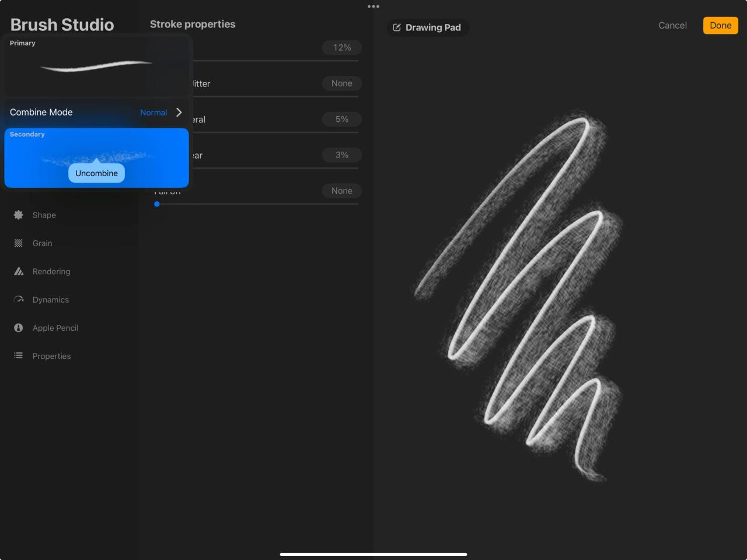
Task: Select the Apple Pencil info icon
Action: [19, 328]
